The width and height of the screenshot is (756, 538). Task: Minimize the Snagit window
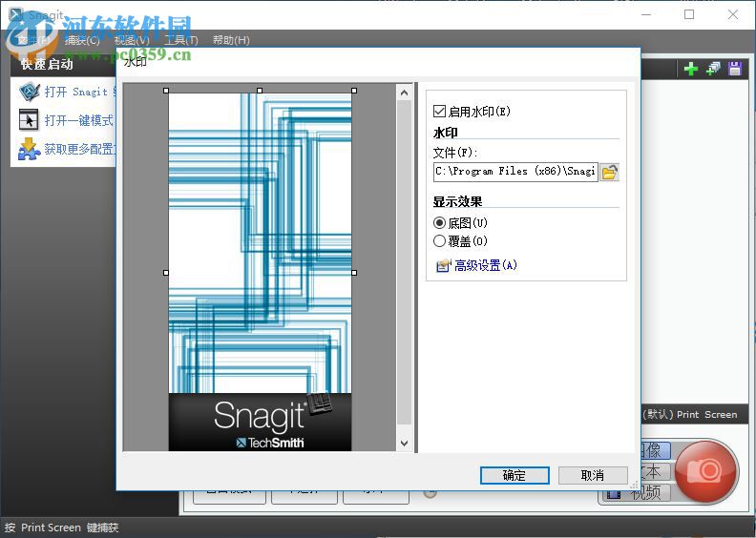click(x=646, y=14)
